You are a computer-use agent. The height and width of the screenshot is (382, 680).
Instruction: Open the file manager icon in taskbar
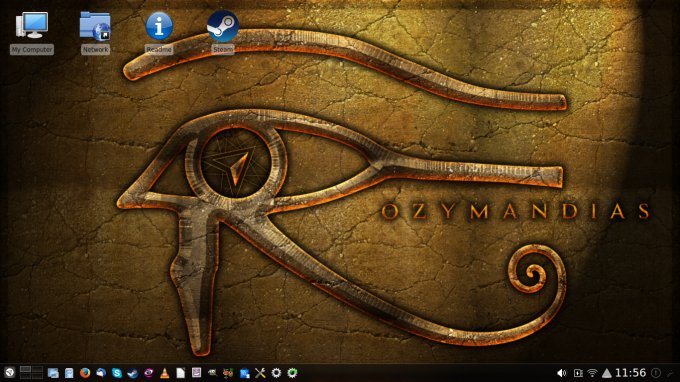tap(69, 373)
